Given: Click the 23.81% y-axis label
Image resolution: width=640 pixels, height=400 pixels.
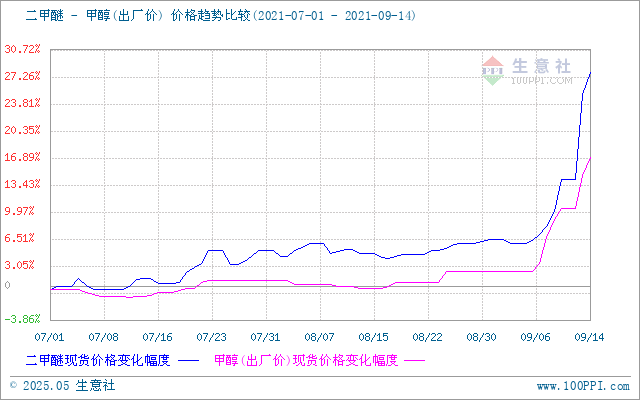Looking at the screenshot, I should coord(22,103).
